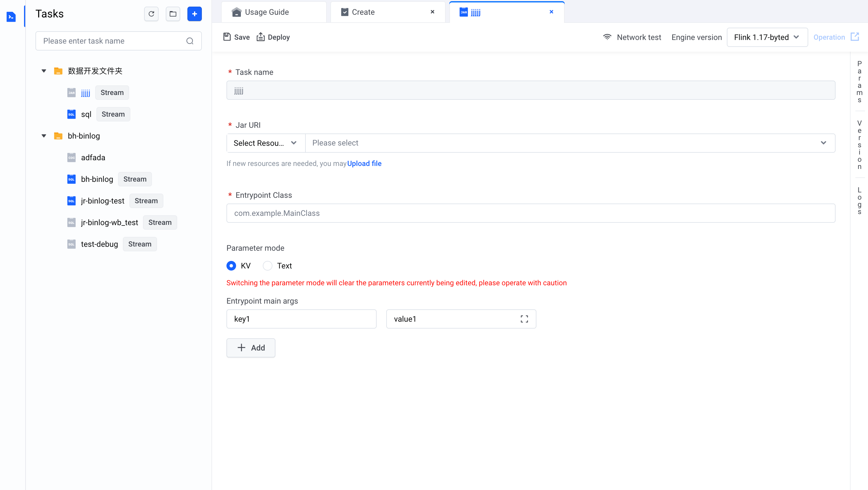Click the Upload file link
868x490 pixels.
[x=364, y=164]
